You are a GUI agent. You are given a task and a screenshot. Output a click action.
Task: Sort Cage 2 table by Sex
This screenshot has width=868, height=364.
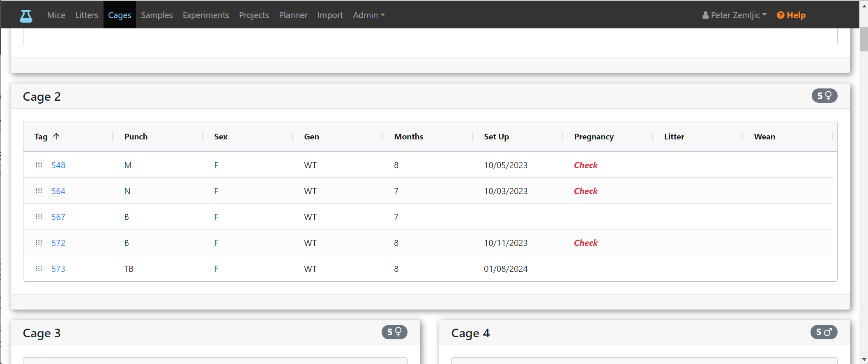pos(221,137)
